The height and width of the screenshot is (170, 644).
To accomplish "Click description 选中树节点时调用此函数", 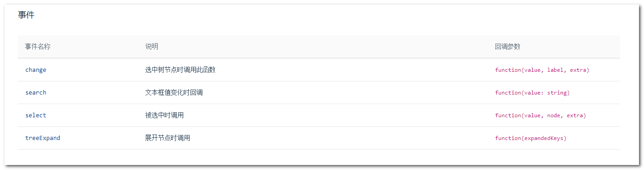I will click(x=180, y=70).
